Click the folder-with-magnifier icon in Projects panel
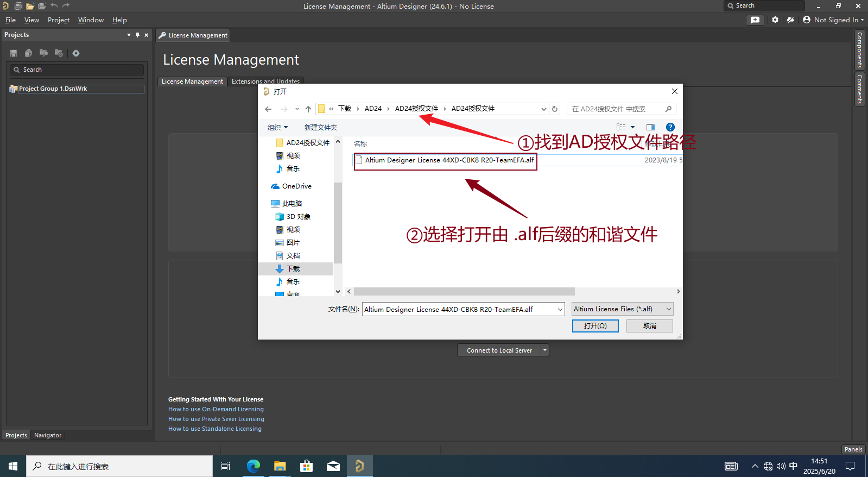Viewport: 868px width, 477px height. [x=43, y=53]
